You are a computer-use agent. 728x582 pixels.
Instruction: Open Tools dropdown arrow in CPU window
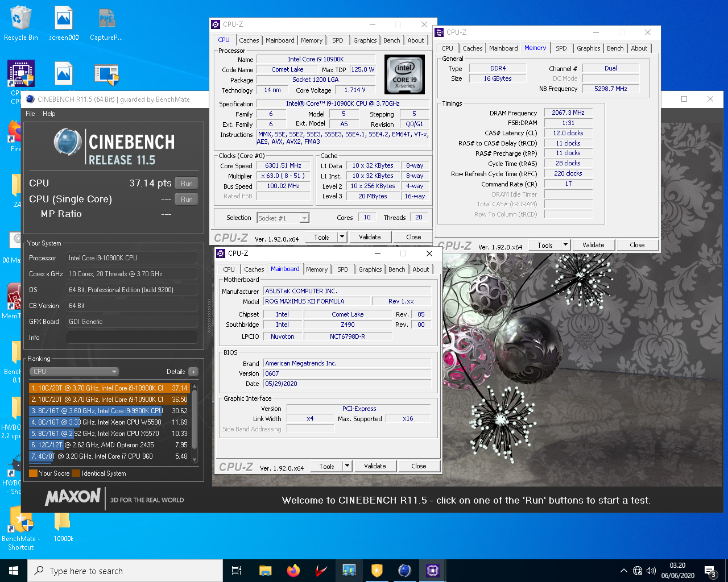pyautogui.click(x=342, y=237)
